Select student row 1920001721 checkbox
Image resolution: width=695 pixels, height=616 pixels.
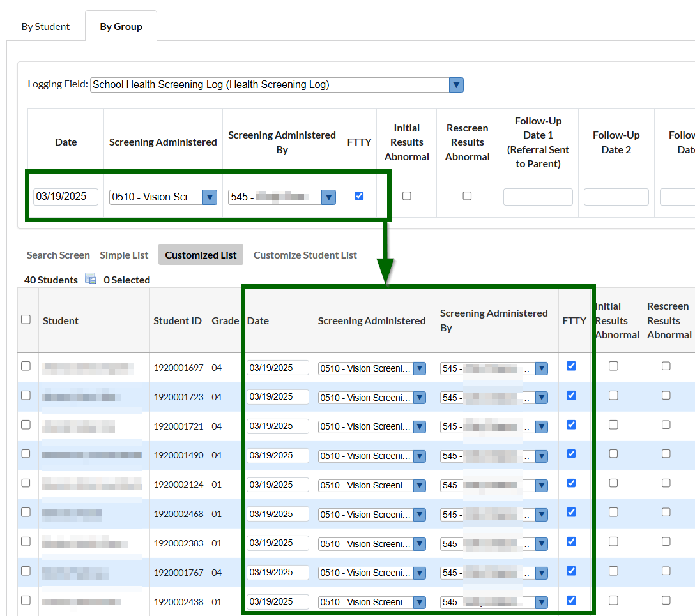pos(26,424)
